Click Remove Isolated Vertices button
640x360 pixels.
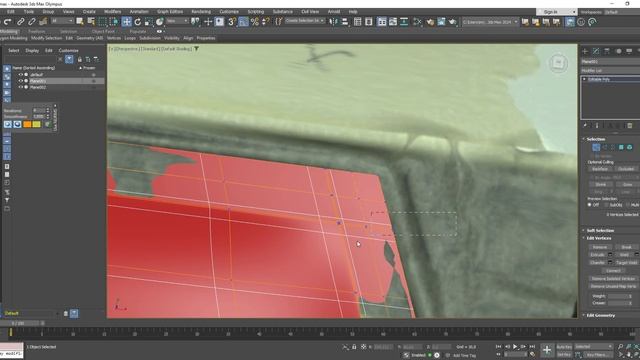(613, 278)
